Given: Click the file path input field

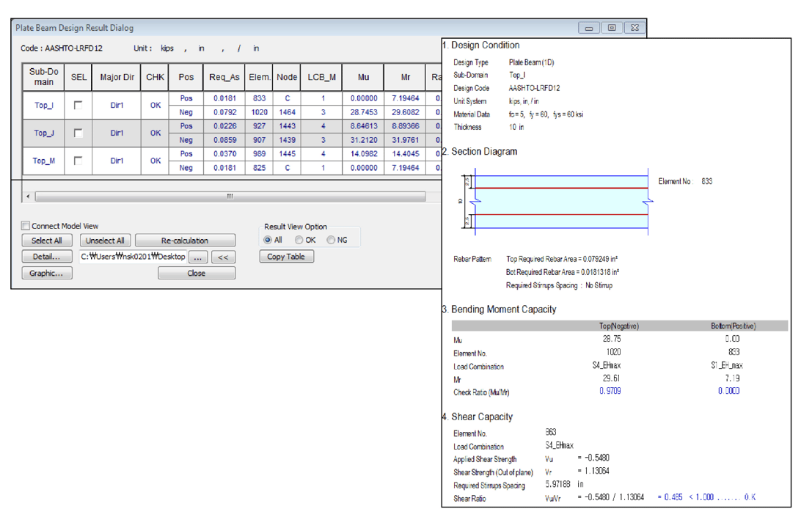Looking at the screenshot, I should point(132,257).
